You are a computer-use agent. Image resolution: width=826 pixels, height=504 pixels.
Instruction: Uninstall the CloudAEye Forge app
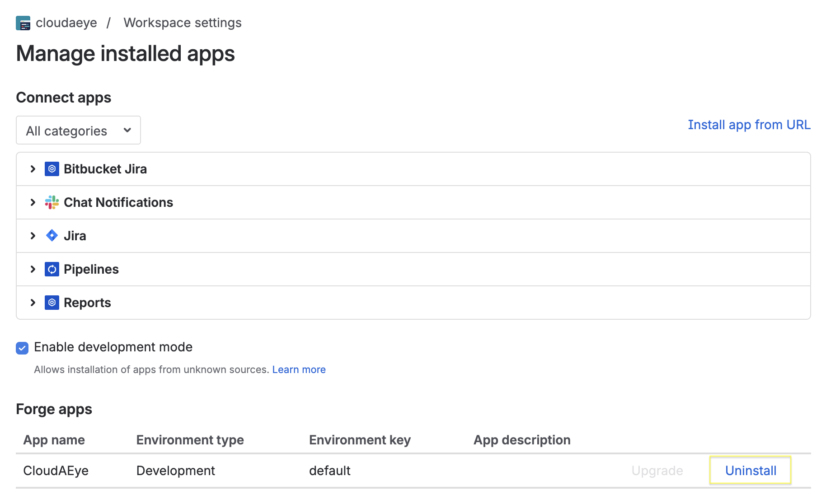pos(750,470)
